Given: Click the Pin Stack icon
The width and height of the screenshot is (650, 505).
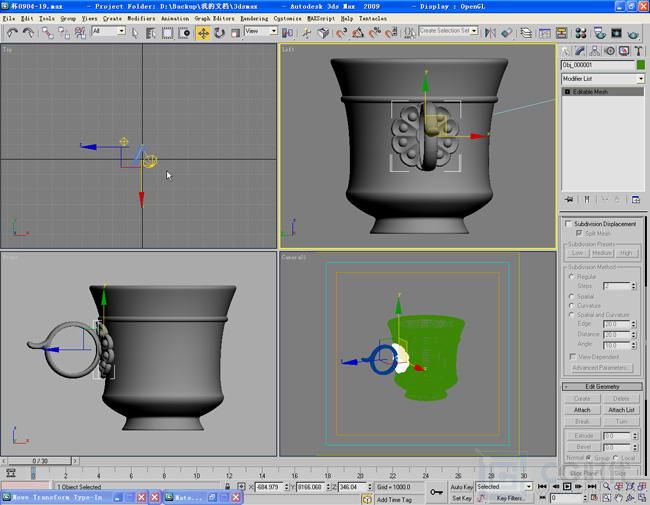Looking at the screenshot, I should [569, 199].
